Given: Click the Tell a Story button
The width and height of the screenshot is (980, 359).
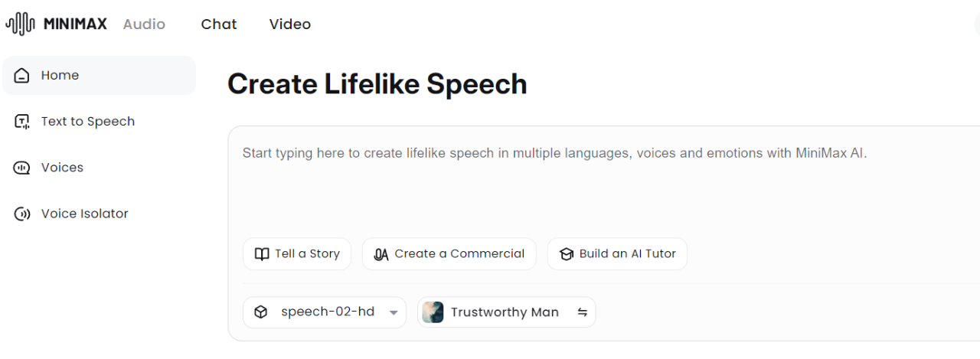Looking at the screenshot, I should tap(297, 254).
